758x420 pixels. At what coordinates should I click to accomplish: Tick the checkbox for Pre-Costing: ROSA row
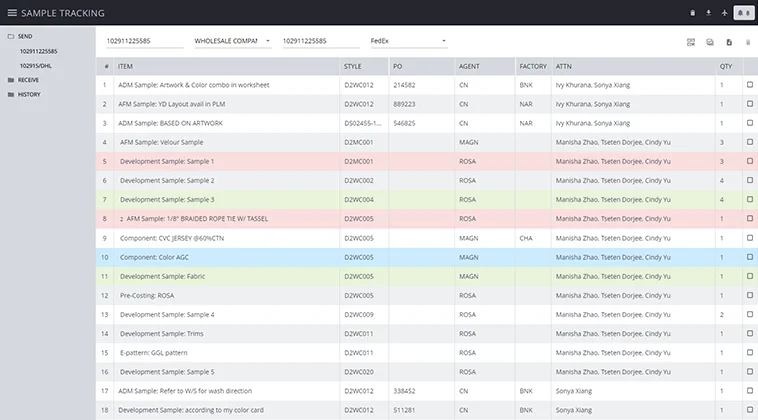(750, 295)
